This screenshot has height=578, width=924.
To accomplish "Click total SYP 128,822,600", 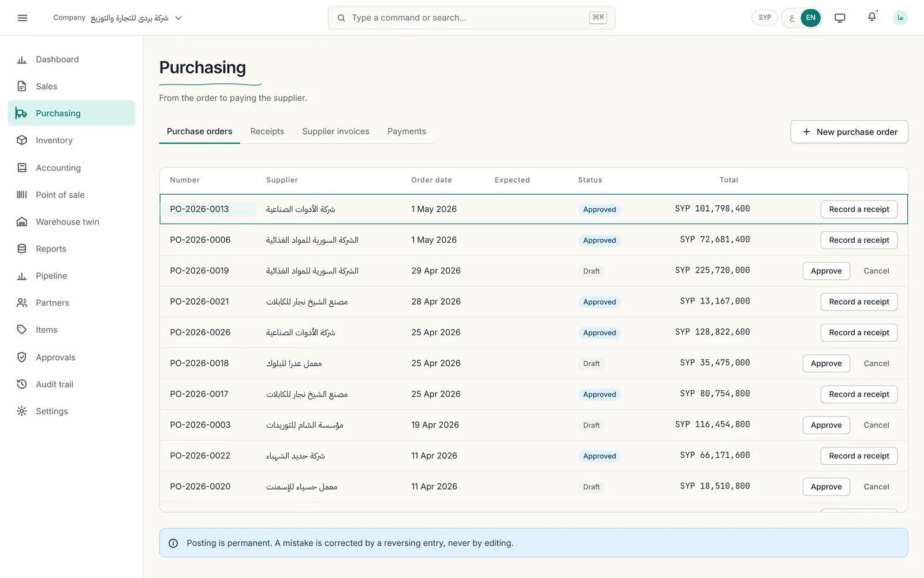I will click(x=712, y=332).
